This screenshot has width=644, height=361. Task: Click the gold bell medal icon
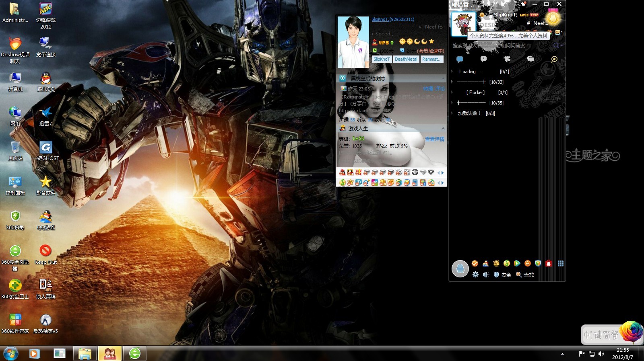(553, 18)
